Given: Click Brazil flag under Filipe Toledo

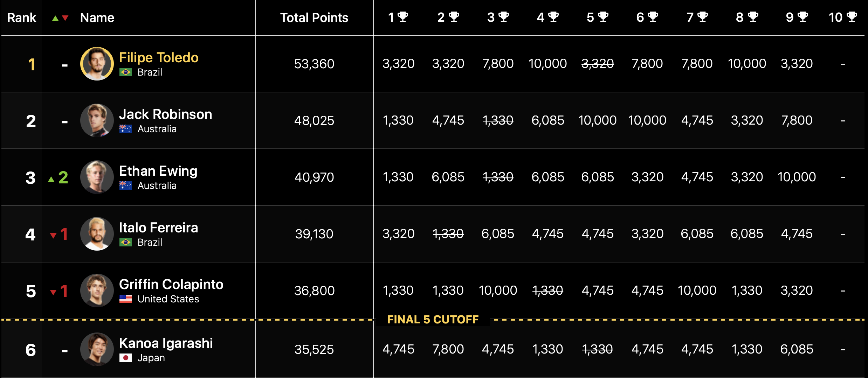Looking at the screenshot, I should [x=125, y=72].
